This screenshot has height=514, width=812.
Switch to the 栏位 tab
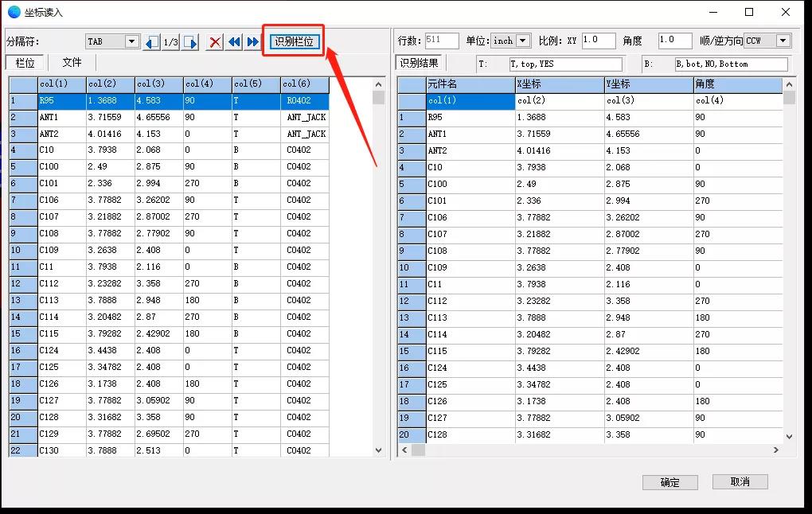pos(25,63)
